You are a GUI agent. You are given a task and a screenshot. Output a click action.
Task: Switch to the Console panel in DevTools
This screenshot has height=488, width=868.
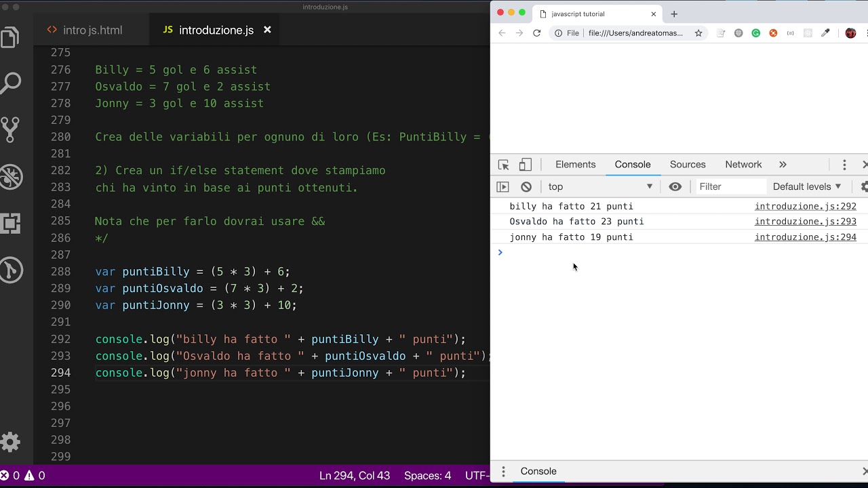click(x=633, y=165)
